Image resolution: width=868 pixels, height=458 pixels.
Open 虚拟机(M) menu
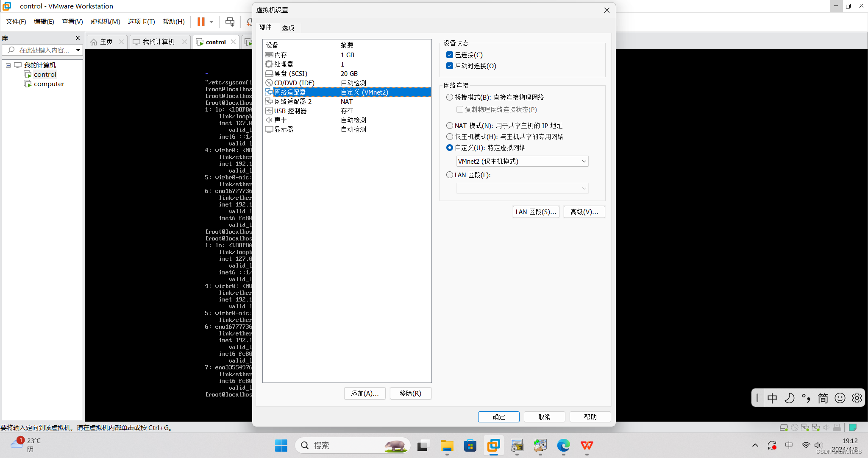tap(106, 22)
